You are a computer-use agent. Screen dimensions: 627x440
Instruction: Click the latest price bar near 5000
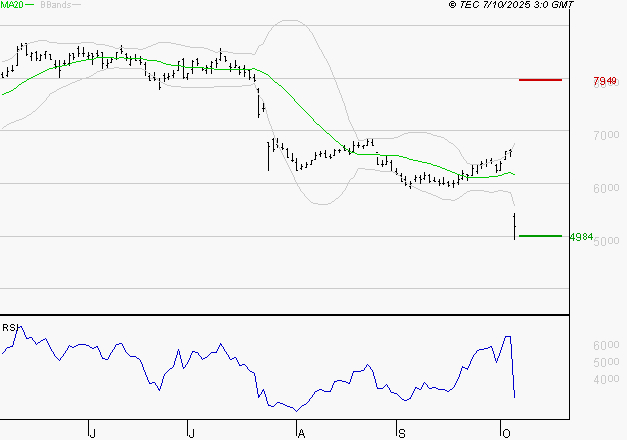coord(515,226)
